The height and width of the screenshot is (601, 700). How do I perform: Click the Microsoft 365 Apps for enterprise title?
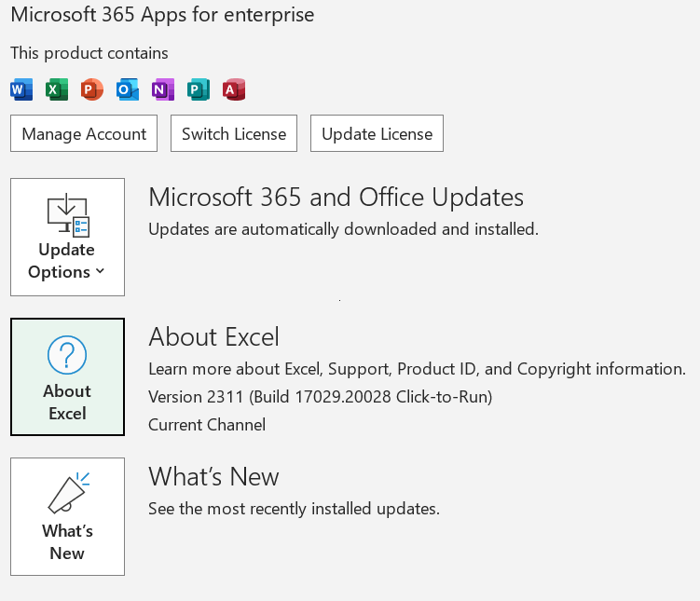[162, 15]
